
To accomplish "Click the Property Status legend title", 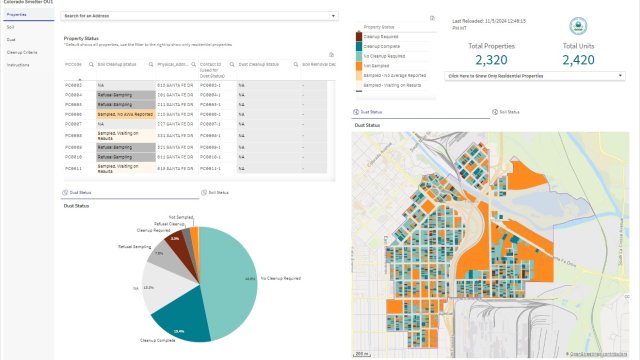I will point(379,27).
